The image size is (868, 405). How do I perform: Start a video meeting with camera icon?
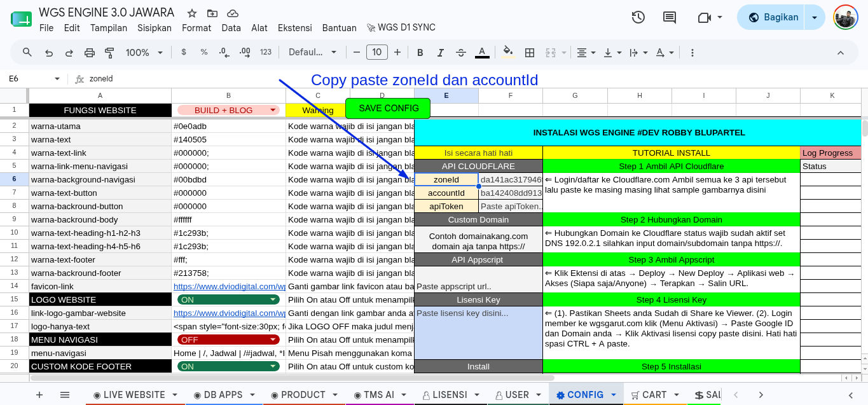pos(704,18)
